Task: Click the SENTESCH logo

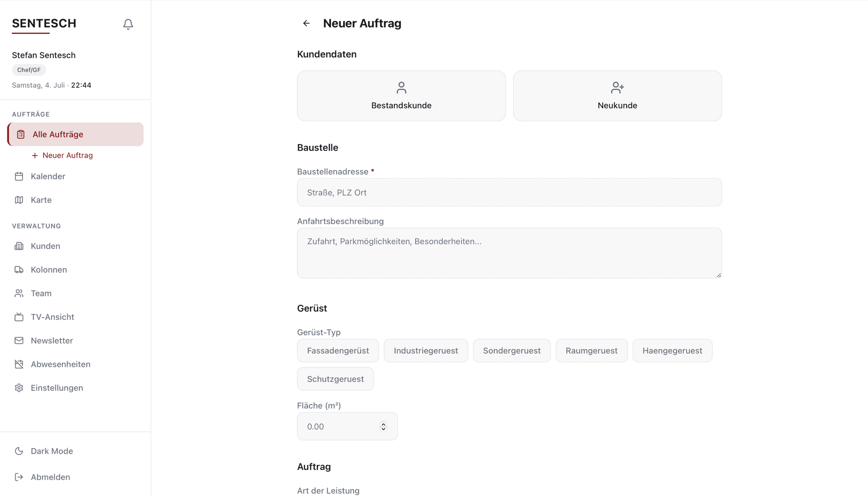Action: (44, 23)
